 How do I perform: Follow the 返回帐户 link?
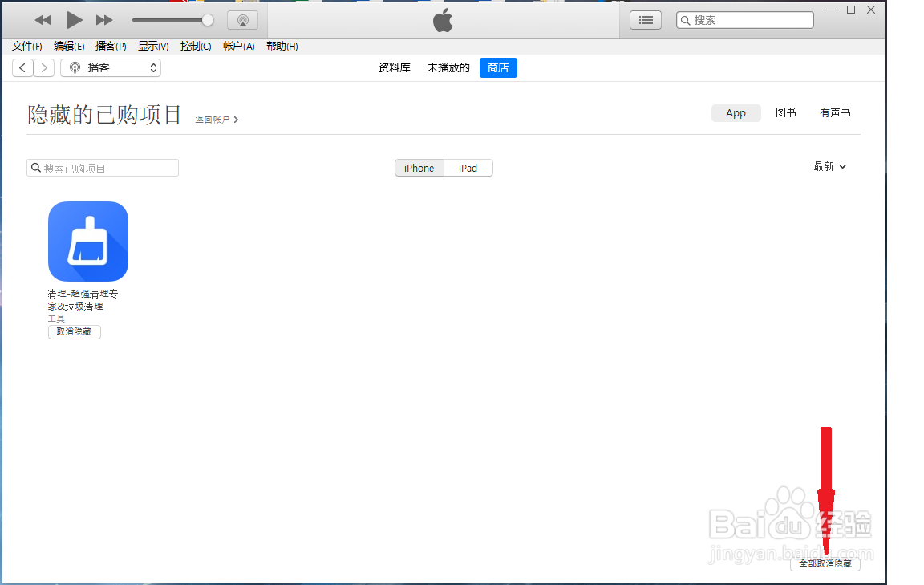tap(217, 119)
